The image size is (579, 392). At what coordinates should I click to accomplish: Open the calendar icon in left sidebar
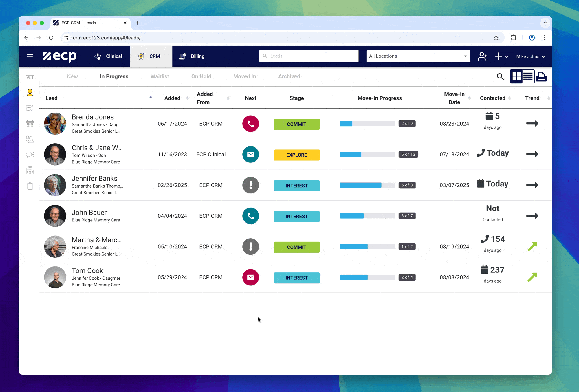pyautogui.click(x=30, y=124)
